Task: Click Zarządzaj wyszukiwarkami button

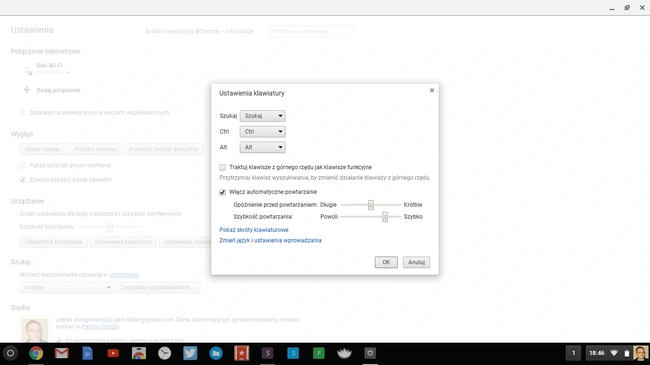Action: pos(158,287)
